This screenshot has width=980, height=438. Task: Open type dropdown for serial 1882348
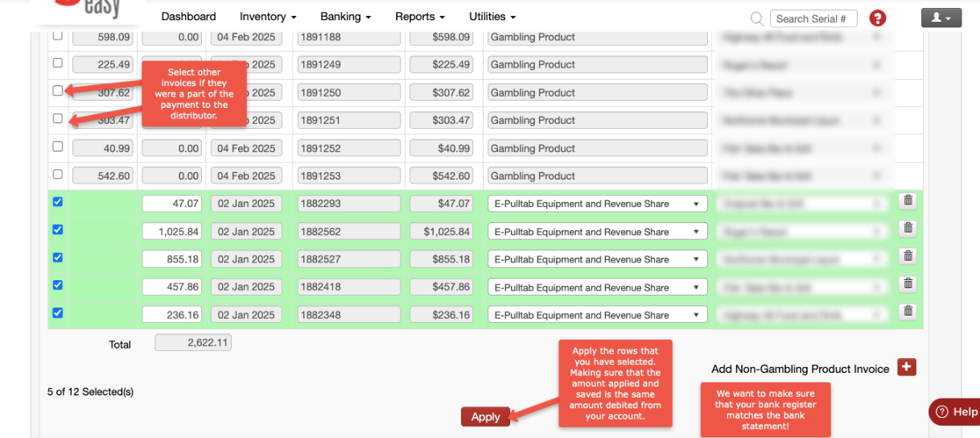click(597, 315)
